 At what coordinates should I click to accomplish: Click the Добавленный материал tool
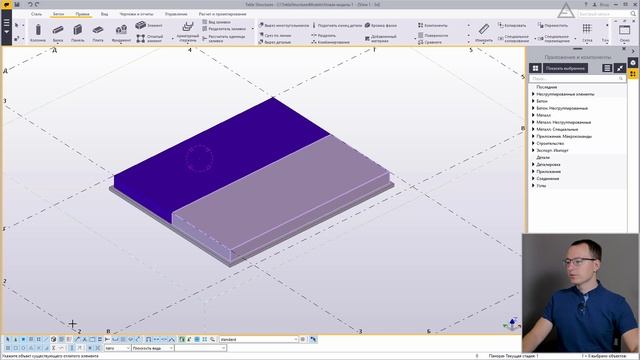click(x=381, y=38)
